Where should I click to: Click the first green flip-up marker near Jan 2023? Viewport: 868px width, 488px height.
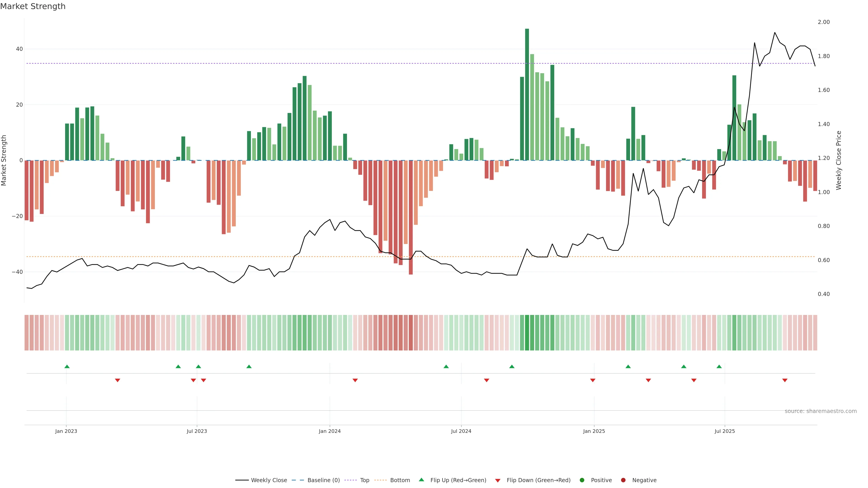pos(67,366)
